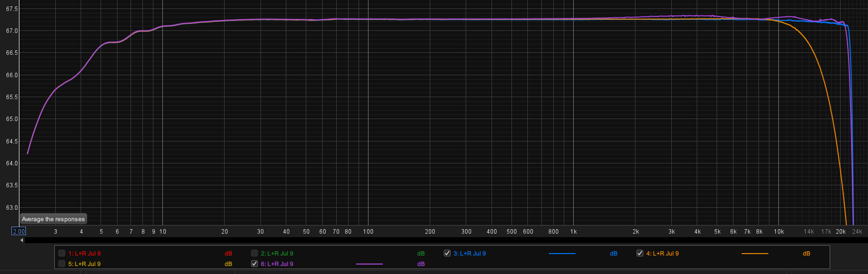Select the yellow 5: L+R Jul 9 label
This screenshot has width=868, height=274.
click(84, 264)
